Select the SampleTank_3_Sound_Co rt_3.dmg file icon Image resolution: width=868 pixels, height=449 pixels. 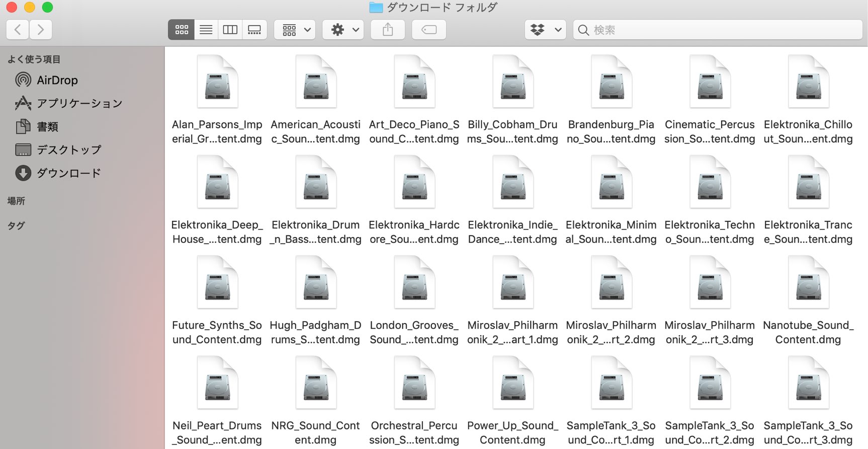pyautogui.click(x=809, y=383)
